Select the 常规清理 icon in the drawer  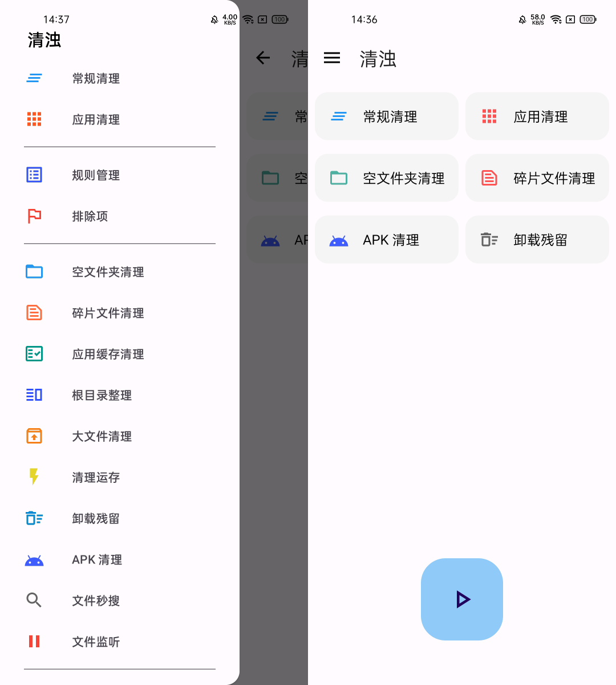coord(34,78)
